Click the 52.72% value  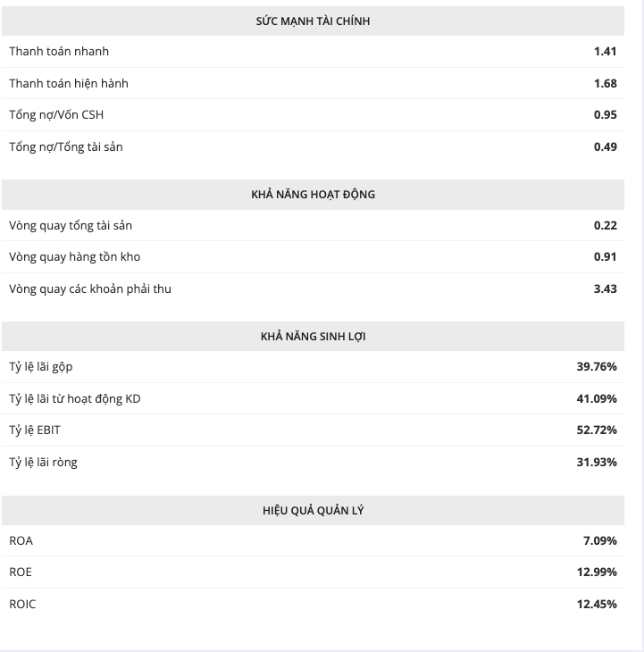click(x=597, y=430)
